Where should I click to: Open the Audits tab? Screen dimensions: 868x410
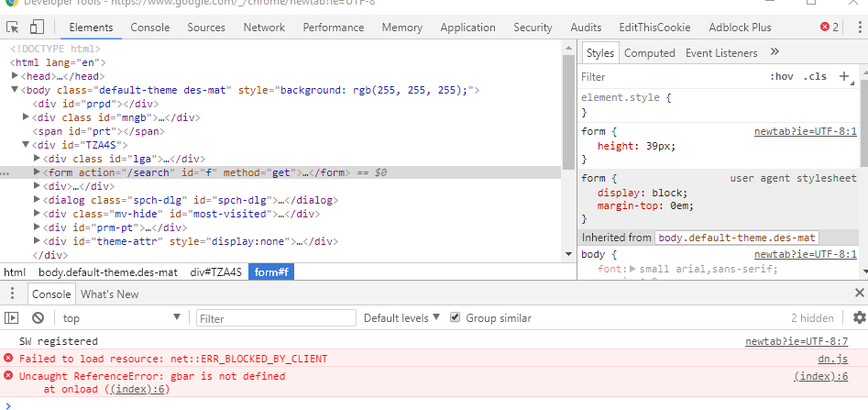tap(586, 28)
